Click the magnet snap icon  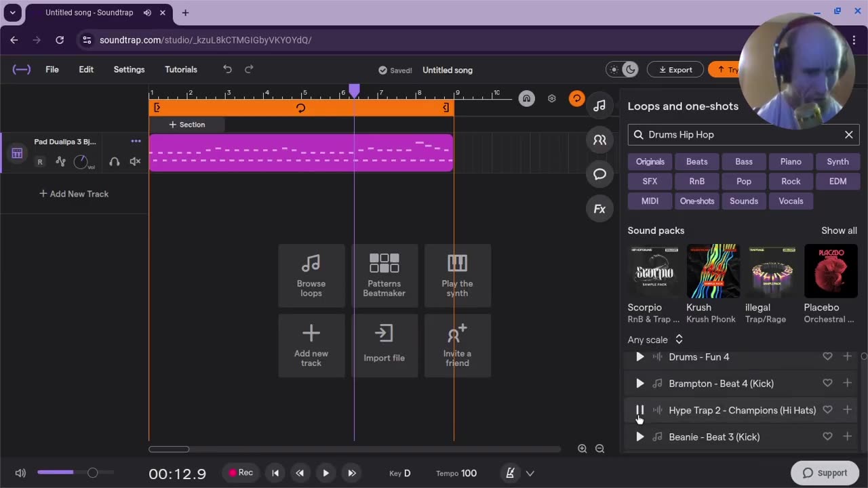[526, 98]
